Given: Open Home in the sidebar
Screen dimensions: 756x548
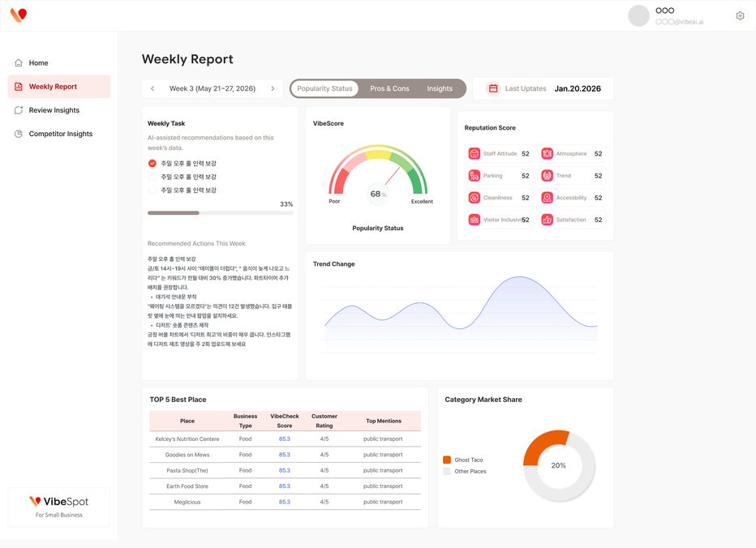Looking at the screenshot, I should click(59, 62).
